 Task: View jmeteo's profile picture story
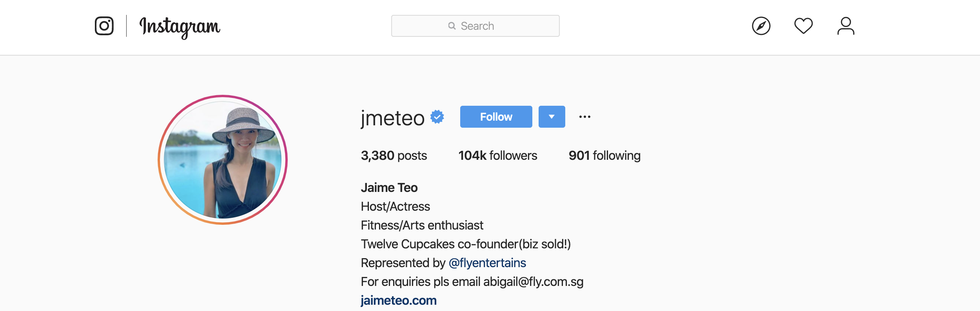[223, 160]
